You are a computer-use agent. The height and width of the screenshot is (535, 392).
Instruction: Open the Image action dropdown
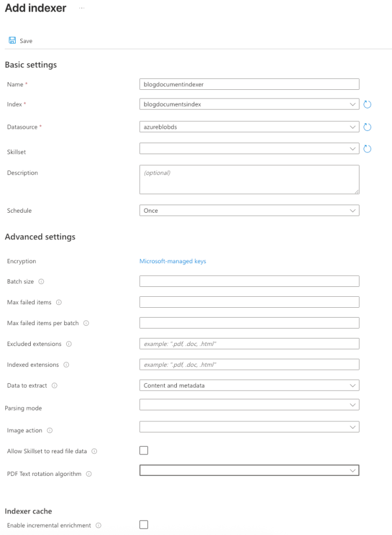(249, 427)
